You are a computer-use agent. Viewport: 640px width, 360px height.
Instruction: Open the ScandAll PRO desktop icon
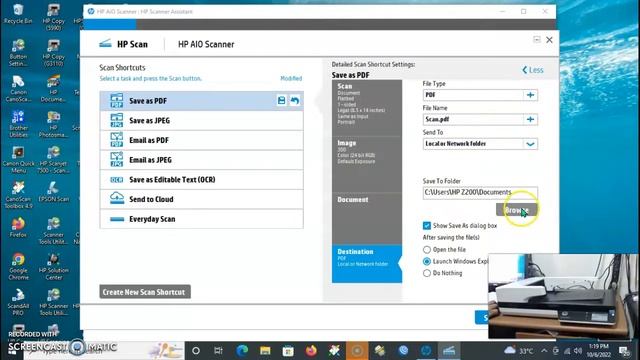click(x=18, y=302)
